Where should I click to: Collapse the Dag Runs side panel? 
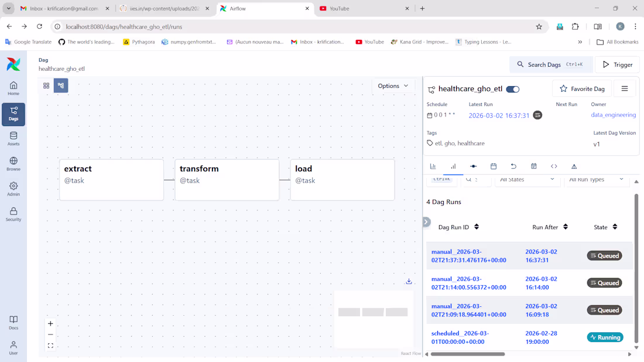click(x=427, y=222)
